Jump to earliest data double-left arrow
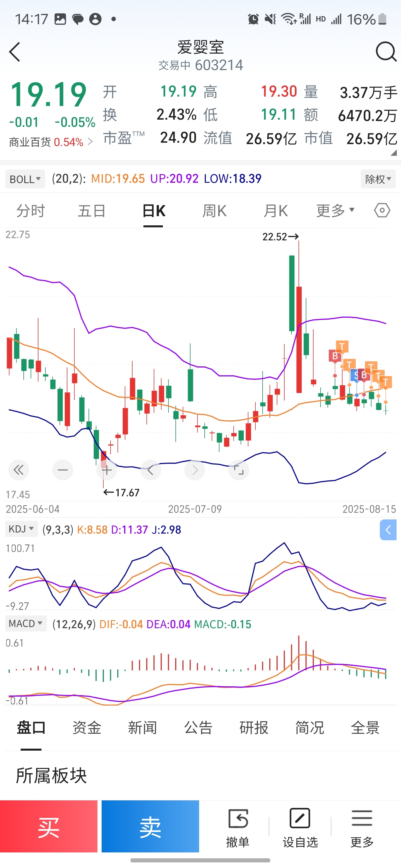The height and width of the screenshot is (868, 401). (19, 470)
